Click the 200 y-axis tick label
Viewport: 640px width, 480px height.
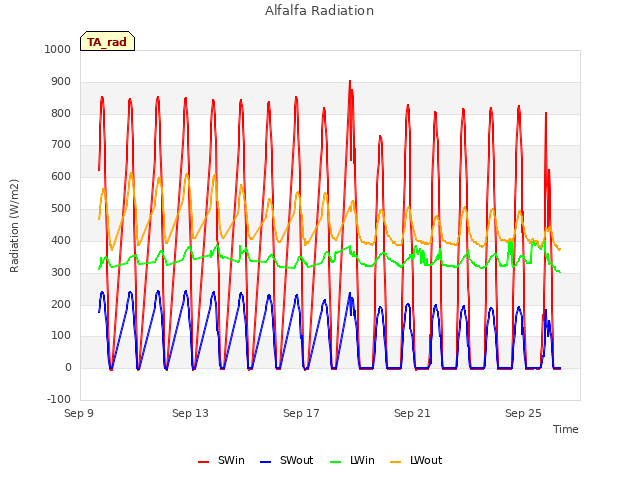tap(61, 304)
